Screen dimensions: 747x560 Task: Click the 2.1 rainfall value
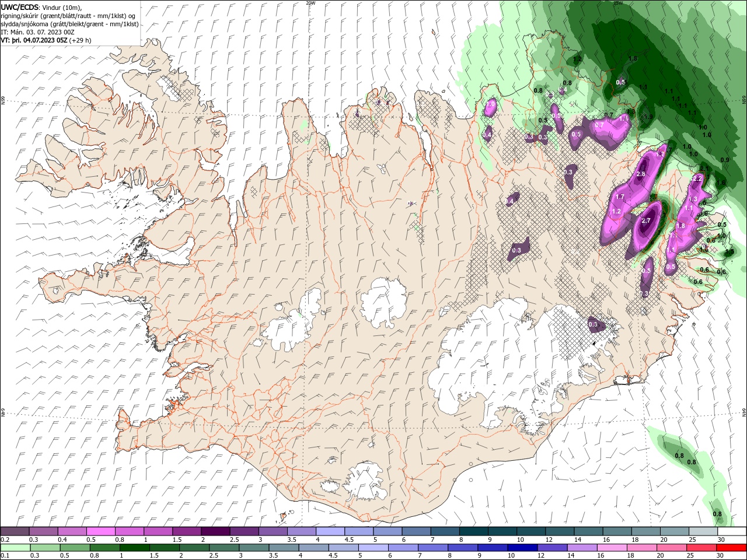(704, 170)
